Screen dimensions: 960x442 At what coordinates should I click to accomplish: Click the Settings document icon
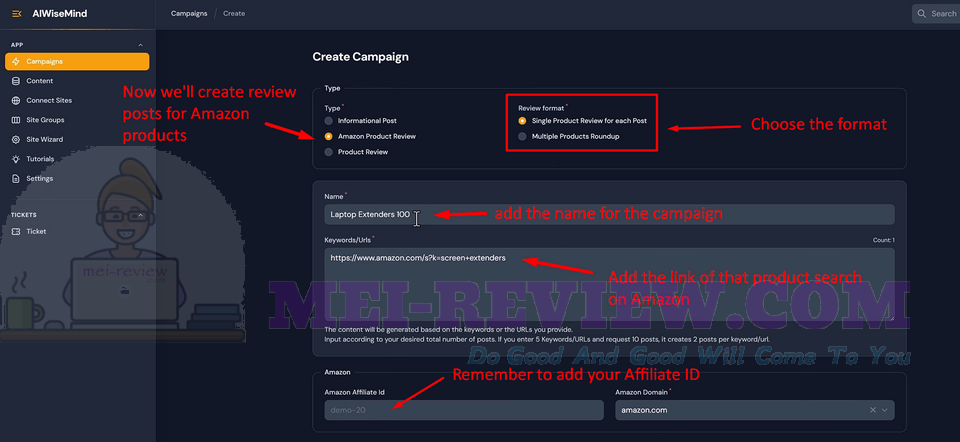(15, 179)
